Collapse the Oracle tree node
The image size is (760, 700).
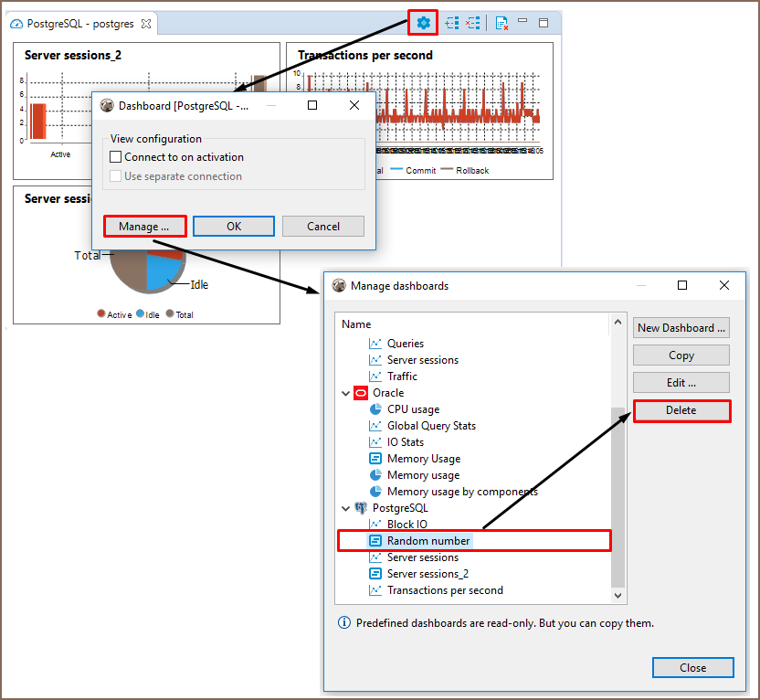[345, 393]
